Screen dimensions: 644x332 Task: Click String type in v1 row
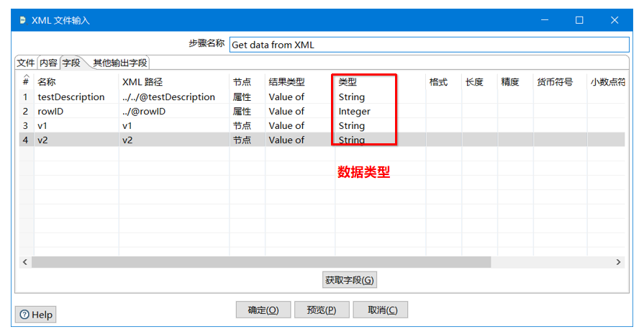[x=381, y=126]
